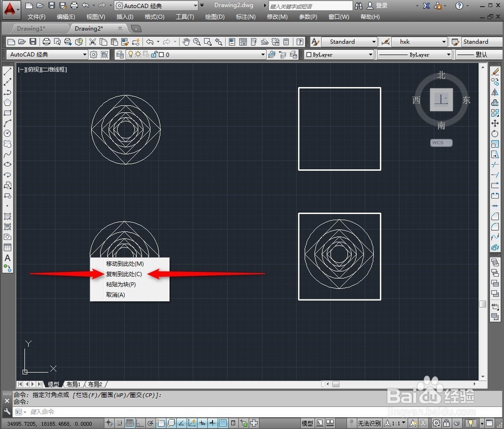Select the Offset tool

[x=495, y=103]
